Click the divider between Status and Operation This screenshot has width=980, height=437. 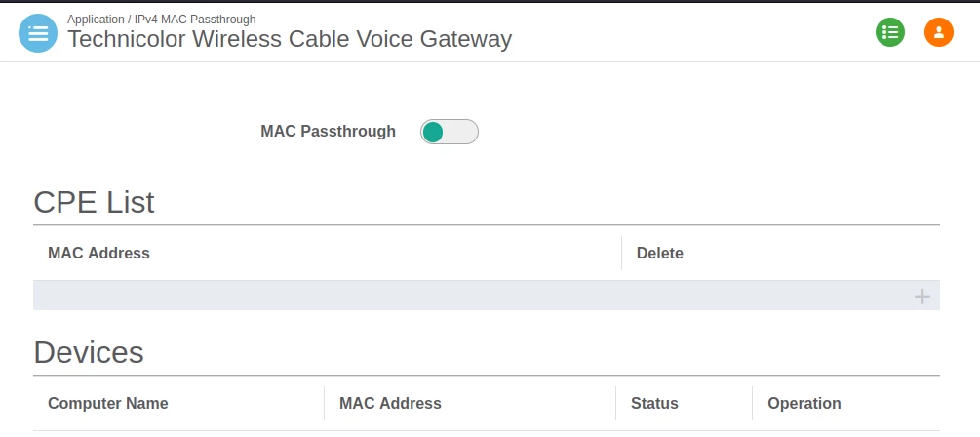(x=752, y=404)
